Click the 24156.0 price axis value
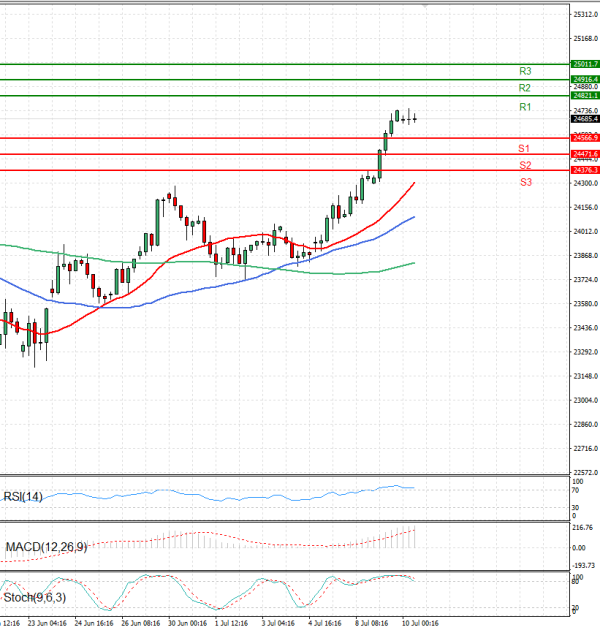 click(586, 208)
